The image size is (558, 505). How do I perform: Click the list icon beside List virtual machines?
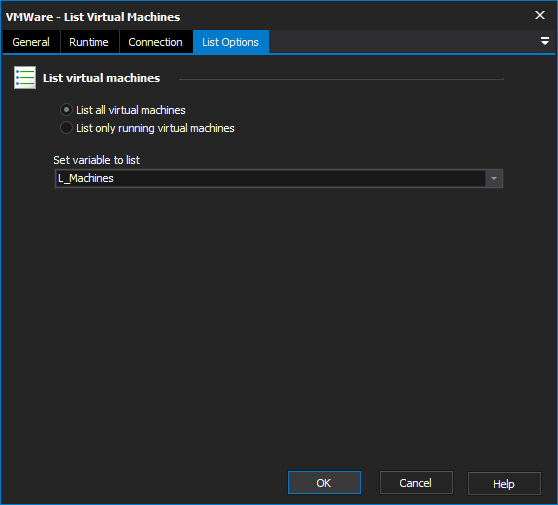tap(25, 78)
